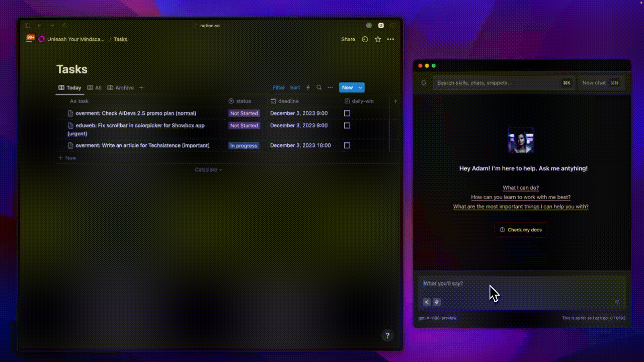The width and height of the screenshot is (644, 362).
Task: Click the far-right titlebar panel icon in Notion window
Action: (393, 25)
